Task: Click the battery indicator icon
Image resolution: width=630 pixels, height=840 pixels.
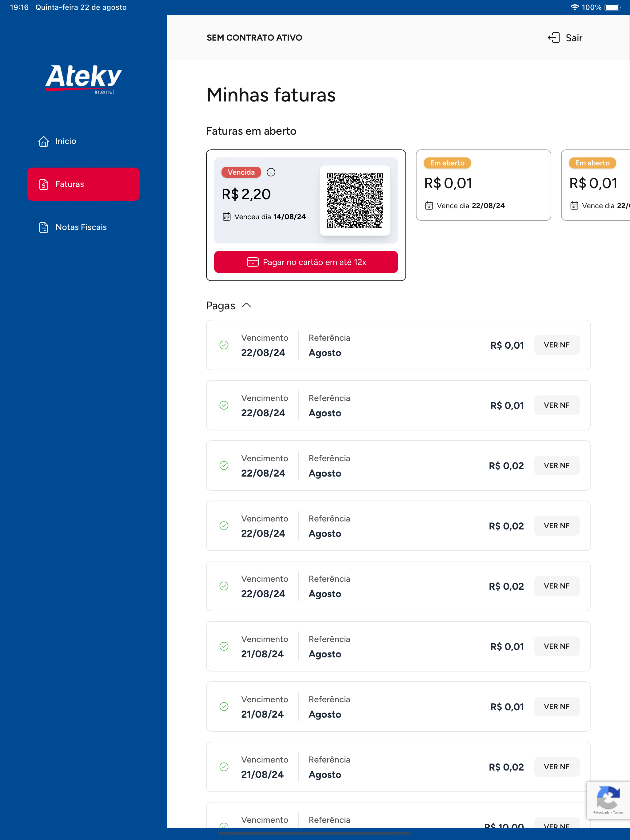Action: 612,7
